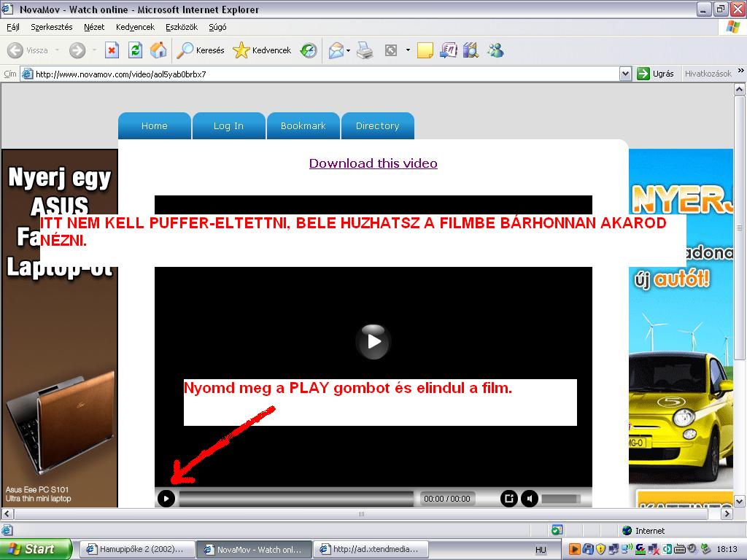Viewport: 747px width, 560px height.
Task: Open the Fájl menu
Action: [13, 27]
